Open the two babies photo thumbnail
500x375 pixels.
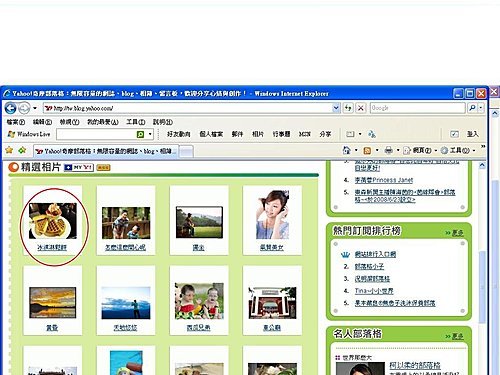(x=199, y=301)
